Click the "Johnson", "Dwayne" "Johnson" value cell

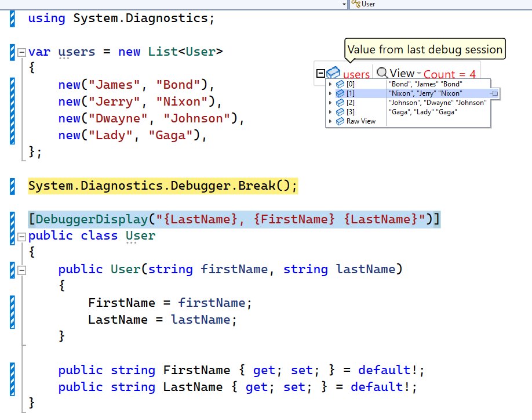pyautogui.click(x=438, y=103)
